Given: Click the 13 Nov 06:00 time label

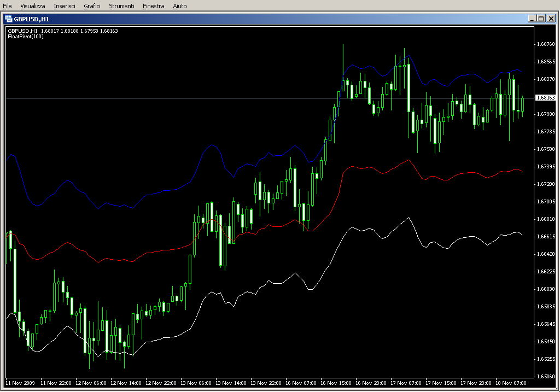Looking at the screenshot, I should [196, 383].
